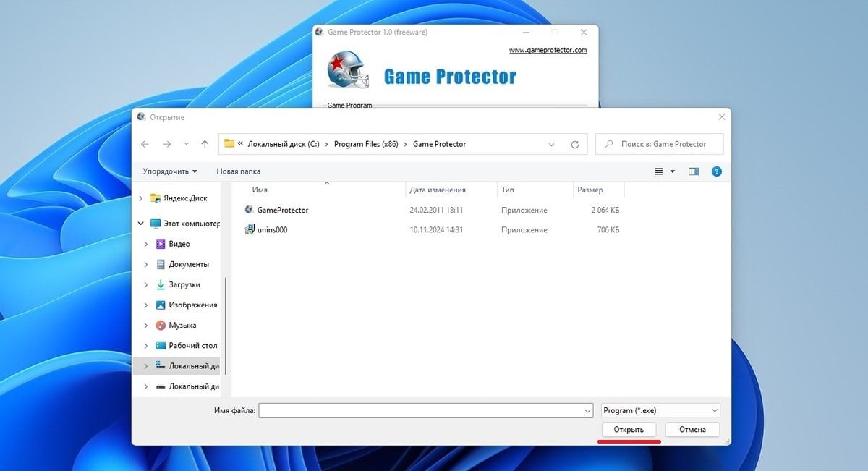The image size is (868, 471).
Task: Sort files by Имя column
Action: 260,190
